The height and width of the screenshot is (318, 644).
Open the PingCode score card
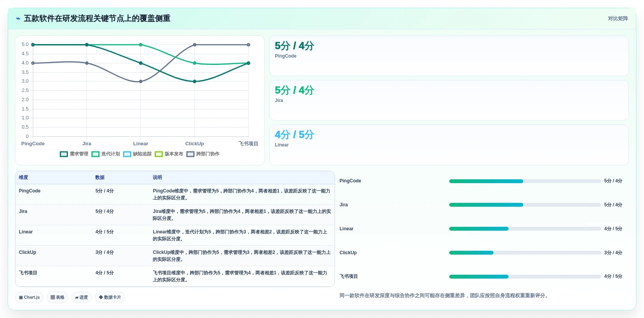(449, 56)
